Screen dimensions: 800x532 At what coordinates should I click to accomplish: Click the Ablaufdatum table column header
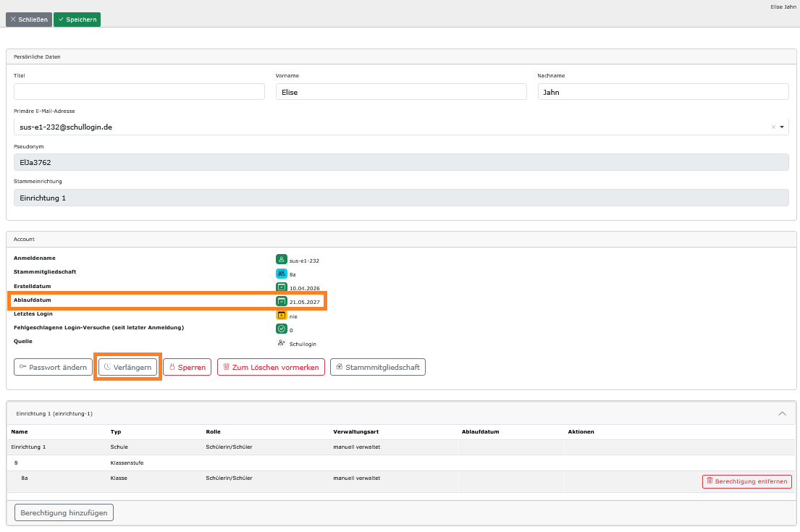coord(481,431)
